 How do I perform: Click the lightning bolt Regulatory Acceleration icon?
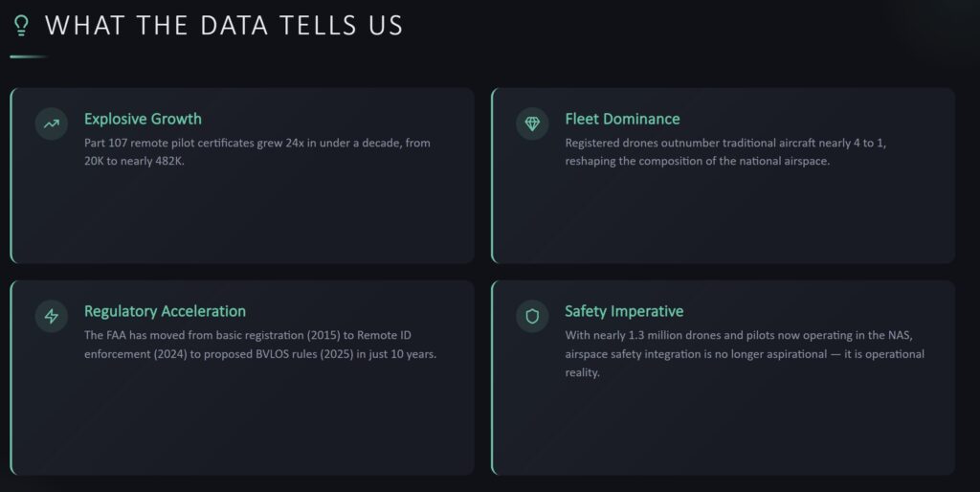pyautogui.click(x=51, y=316)
